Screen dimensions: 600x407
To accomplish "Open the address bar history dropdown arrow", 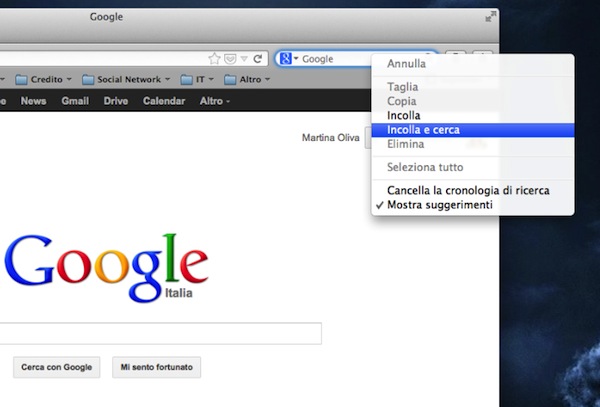I will pyautogui.click(x=244, y=59).
